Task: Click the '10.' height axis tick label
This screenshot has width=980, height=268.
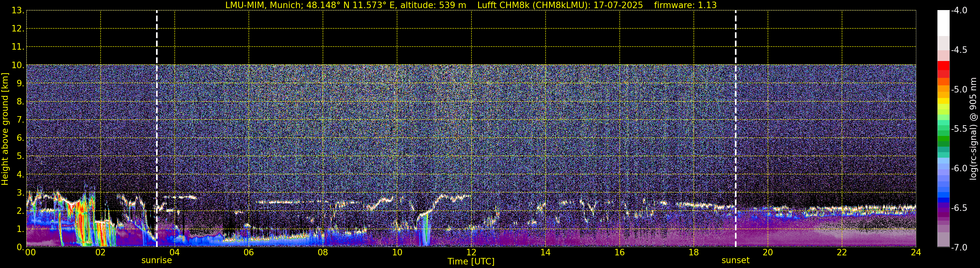Action: click(x=18, y=65)
